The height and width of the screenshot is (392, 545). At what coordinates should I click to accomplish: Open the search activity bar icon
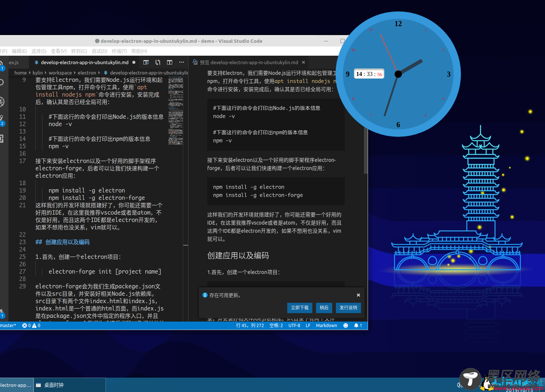1,82
